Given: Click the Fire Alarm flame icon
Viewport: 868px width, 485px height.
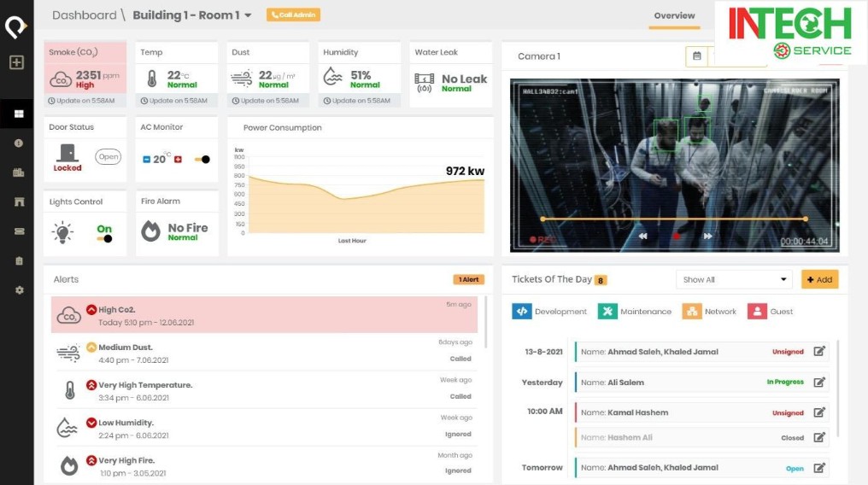Looking at the screenshot, I should [x=150, y=231].
